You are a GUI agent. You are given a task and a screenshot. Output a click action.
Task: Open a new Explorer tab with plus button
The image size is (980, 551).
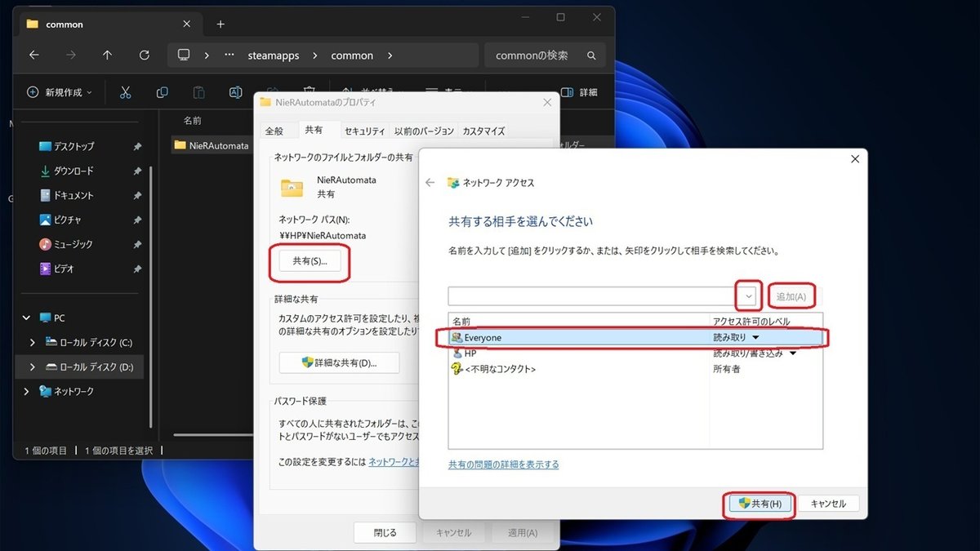click(220, 24)
